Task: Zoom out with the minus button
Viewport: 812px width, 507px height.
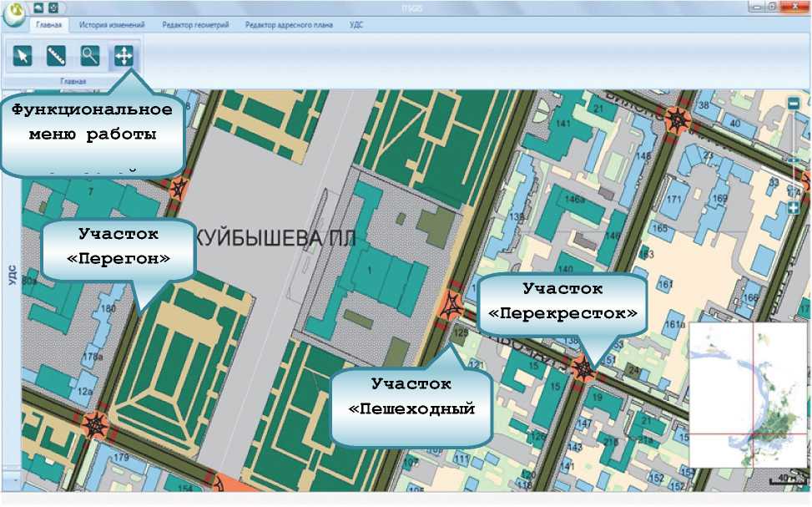Action: click(794, 104)
